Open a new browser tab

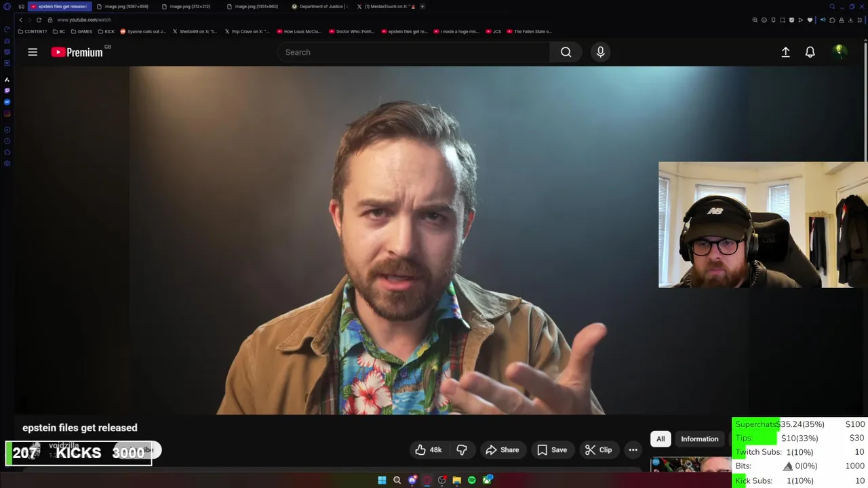coord(422,6)
